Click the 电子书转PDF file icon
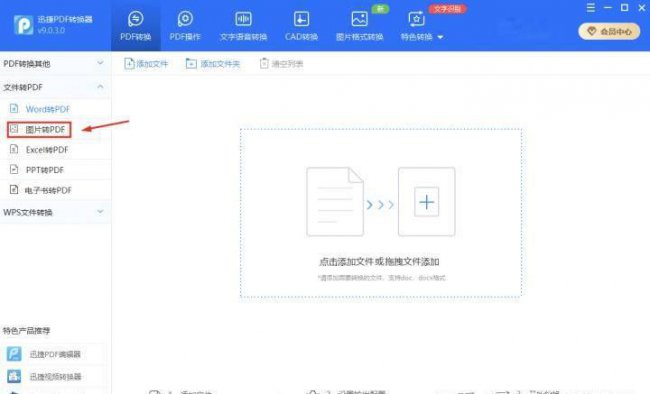This screenshot has width=650, height=394. (x=14, y=190)
